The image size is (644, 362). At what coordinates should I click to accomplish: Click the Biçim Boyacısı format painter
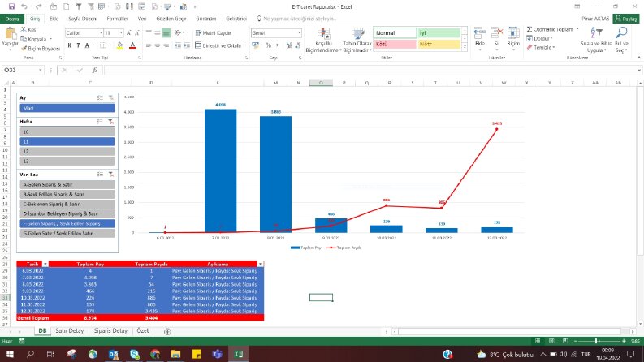coord(41,49)
